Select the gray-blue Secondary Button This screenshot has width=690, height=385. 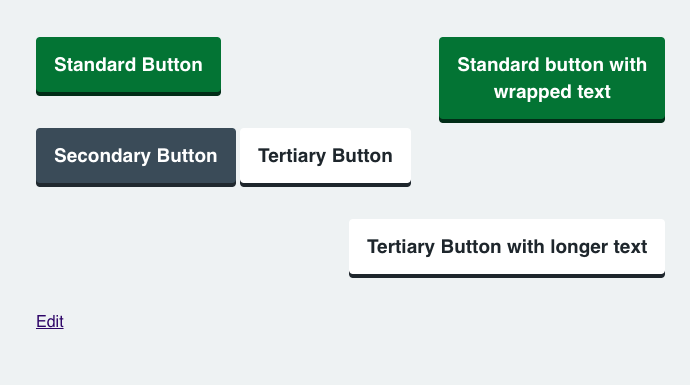click(x=136, y=157)
